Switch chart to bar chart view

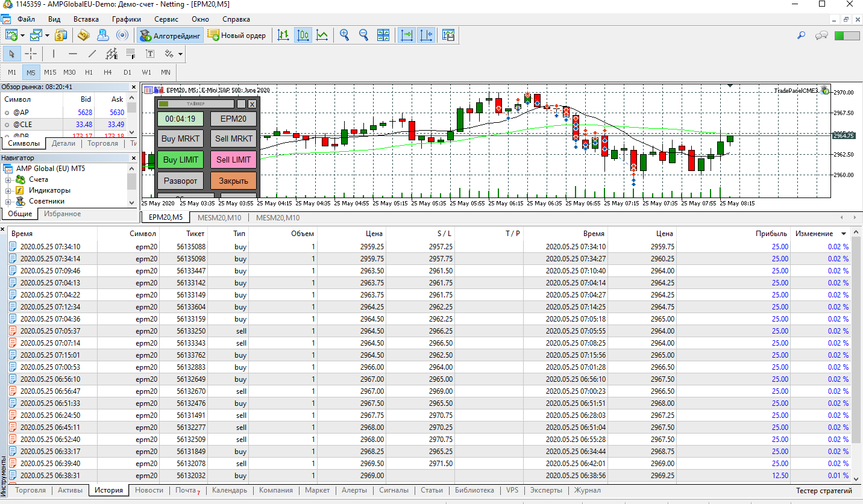[x=283, y=36]
